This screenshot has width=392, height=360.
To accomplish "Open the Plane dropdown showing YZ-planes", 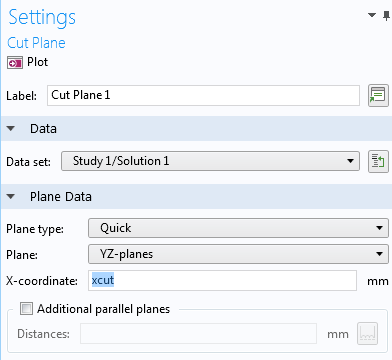I will pos(238,254).
